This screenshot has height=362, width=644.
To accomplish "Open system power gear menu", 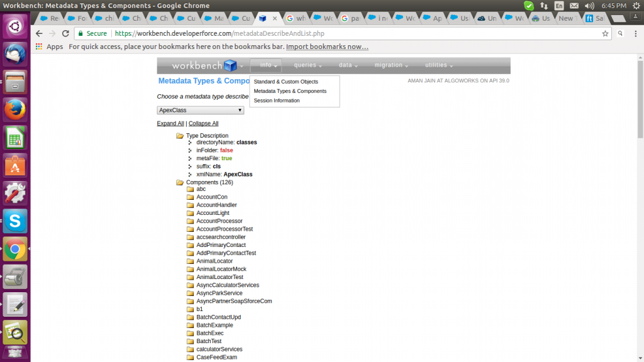I will (x=636, y=6).
